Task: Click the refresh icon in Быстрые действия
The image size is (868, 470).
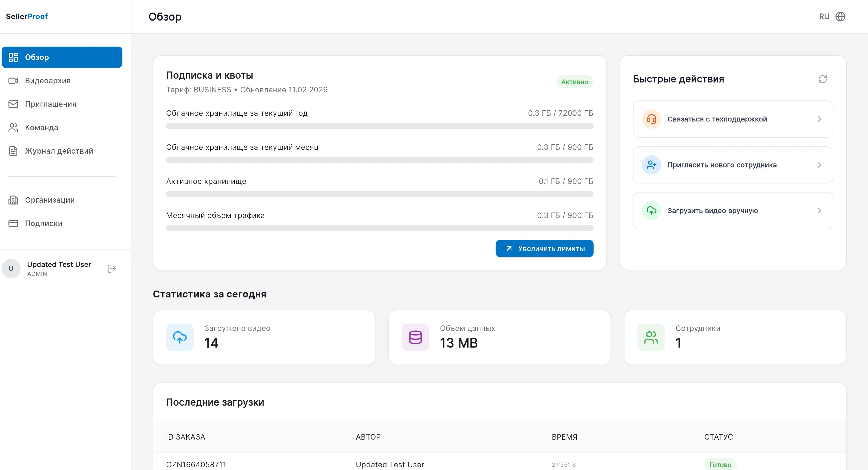Action: coord(822,79)
